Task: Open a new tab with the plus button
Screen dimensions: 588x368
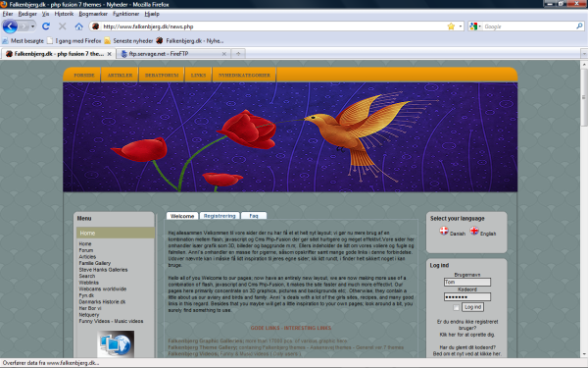Action: [238, 54]
